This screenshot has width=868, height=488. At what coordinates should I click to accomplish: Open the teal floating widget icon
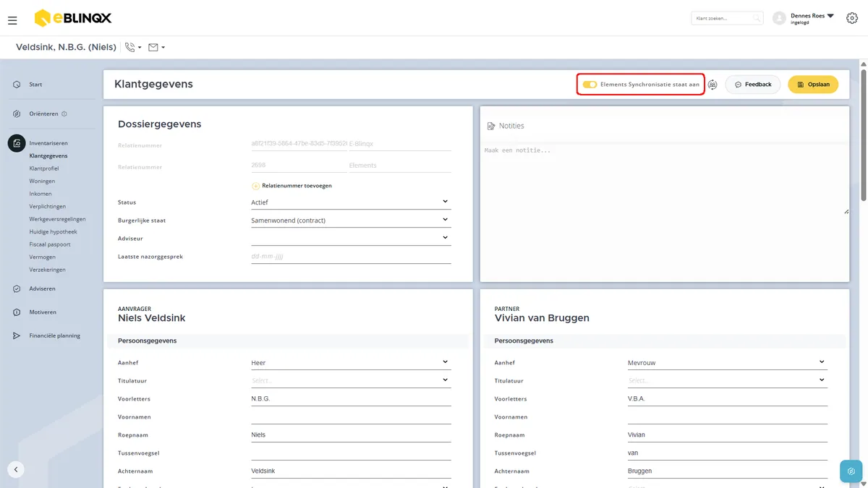coord(851,471)
